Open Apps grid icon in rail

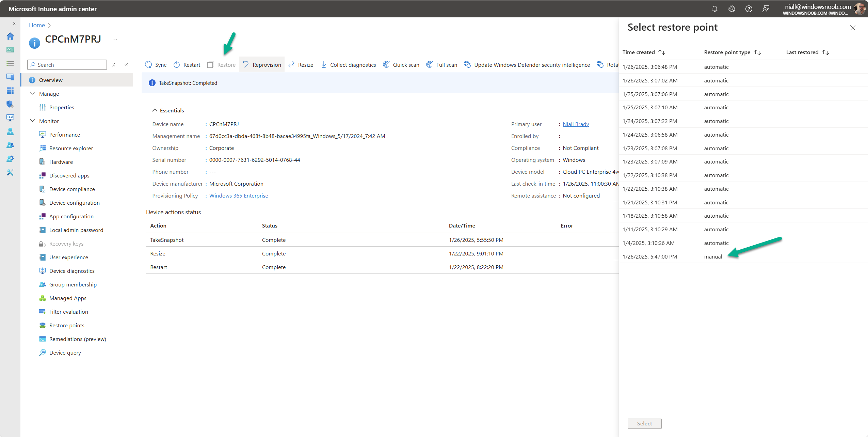tap(10, 91)
